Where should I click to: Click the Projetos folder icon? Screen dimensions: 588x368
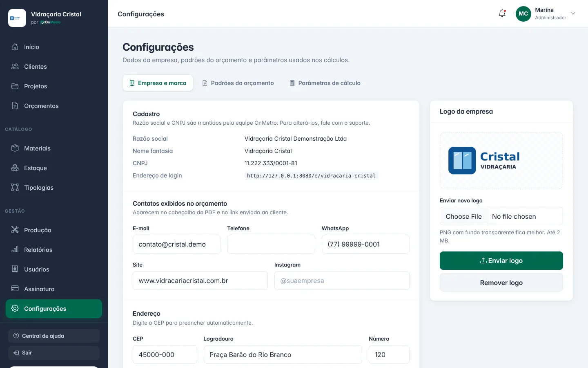click(15, 86)
